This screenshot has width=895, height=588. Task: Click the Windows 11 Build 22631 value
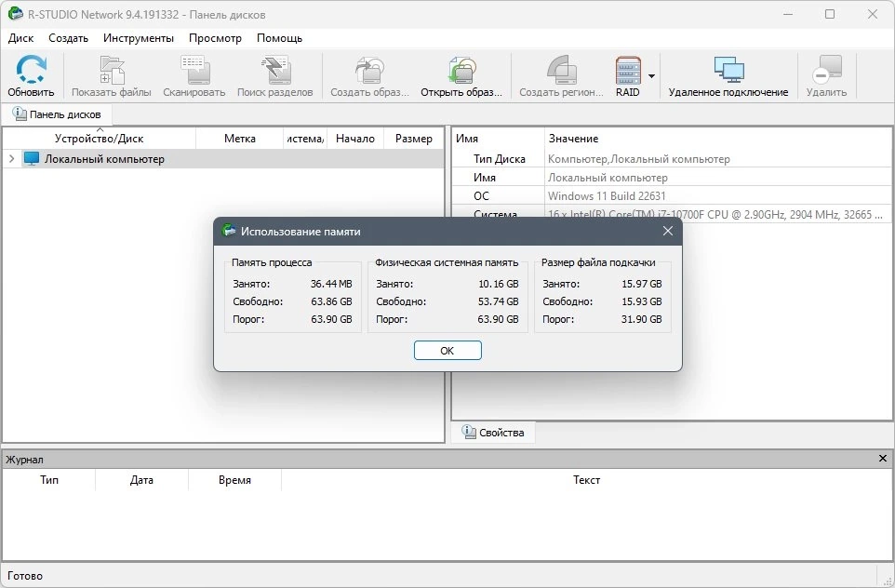point(607,195)
